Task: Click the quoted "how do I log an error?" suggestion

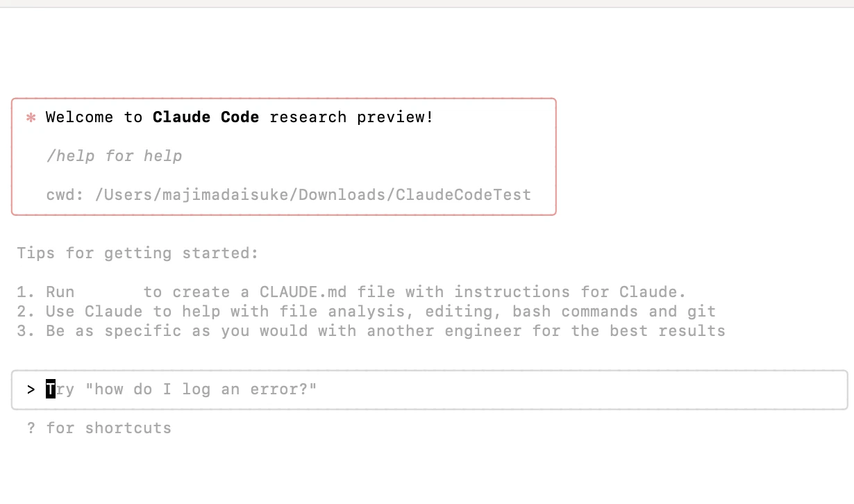Action: (x=201, y=389)
